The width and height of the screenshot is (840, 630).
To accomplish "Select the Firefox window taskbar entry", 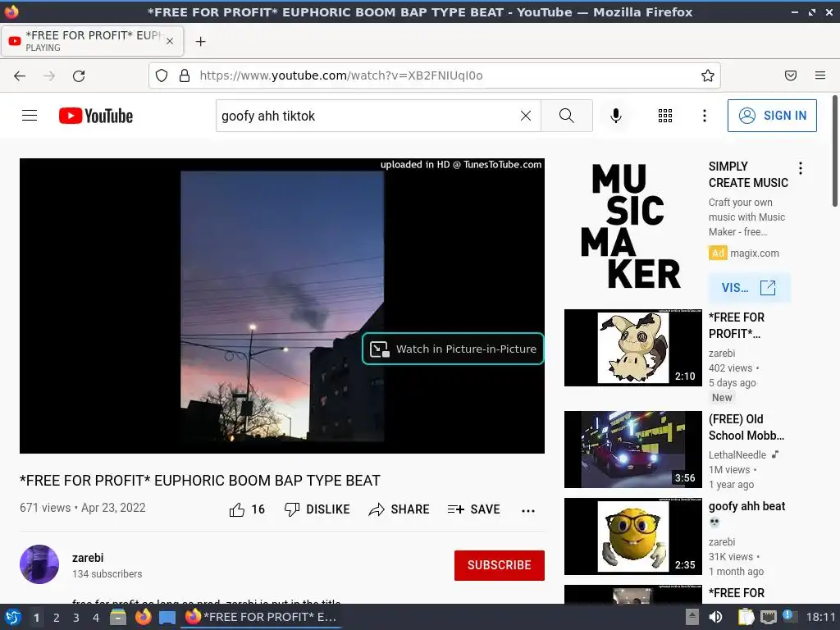I will (261, 617).
